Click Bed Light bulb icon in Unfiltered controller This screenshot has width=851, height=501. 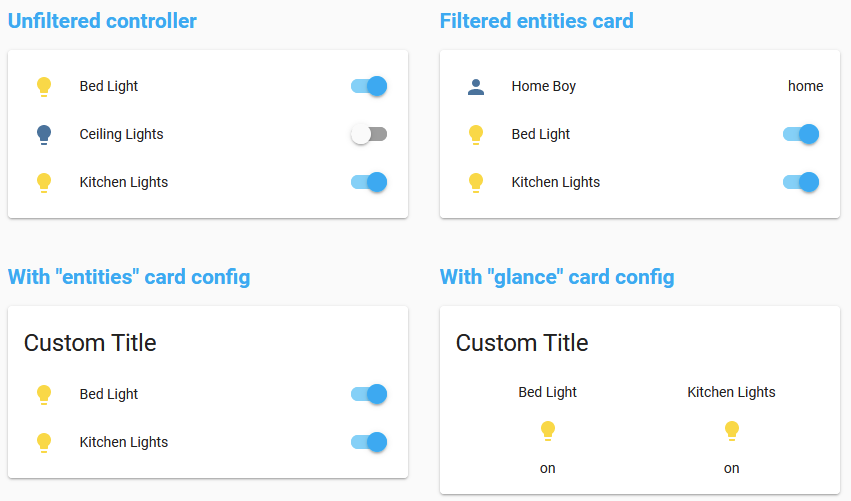pyautogui.click(x=44, y=86)
